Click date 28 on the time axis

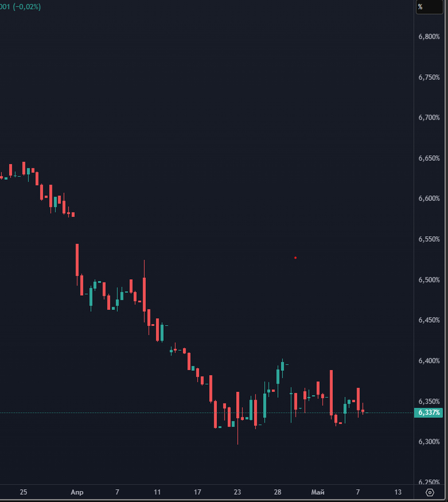(x=278, y=492)
